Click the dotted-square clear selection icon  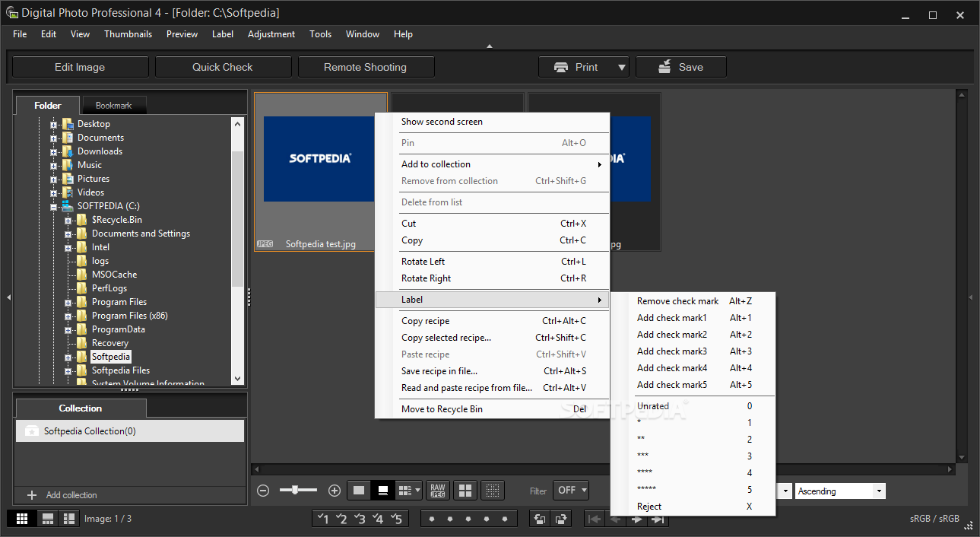pos(493,491)
